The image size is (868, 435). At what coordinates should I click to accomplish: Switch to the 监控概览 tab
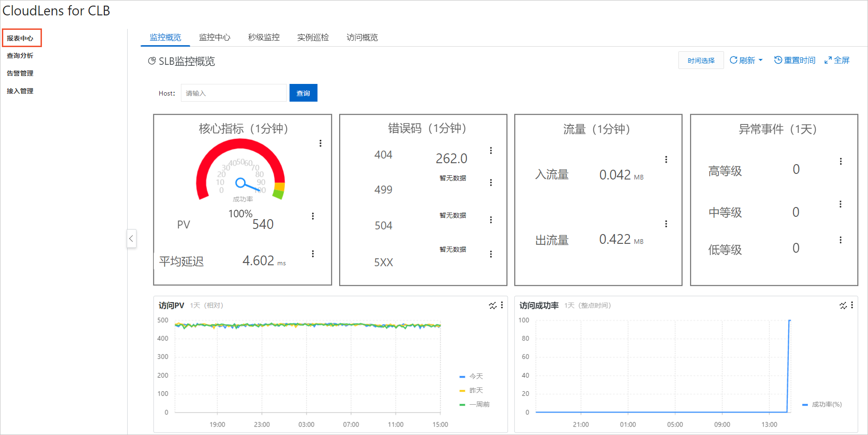165,37
